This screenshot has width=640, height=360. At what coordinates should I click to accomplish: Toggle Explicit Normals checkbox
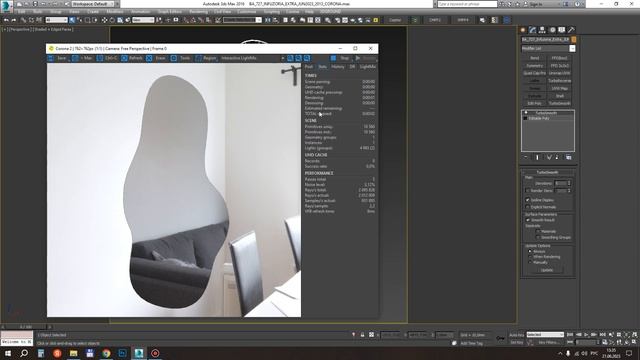click(528, 207)
